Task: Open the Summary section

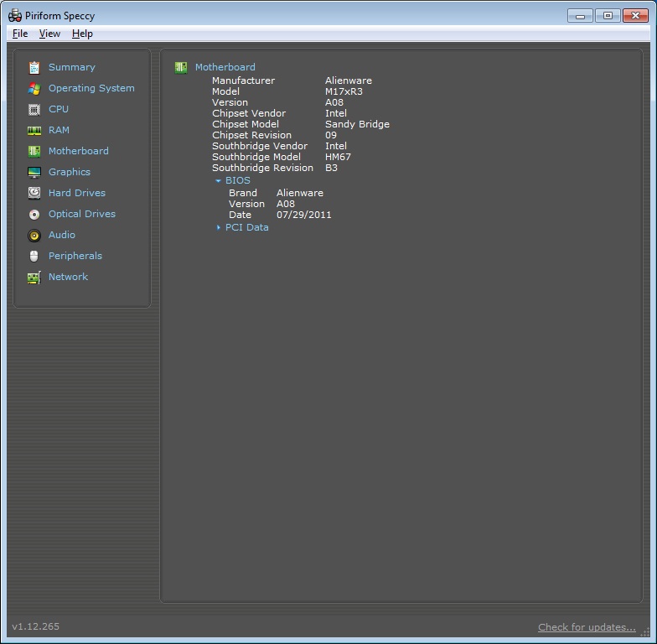Action: (72, 67)
